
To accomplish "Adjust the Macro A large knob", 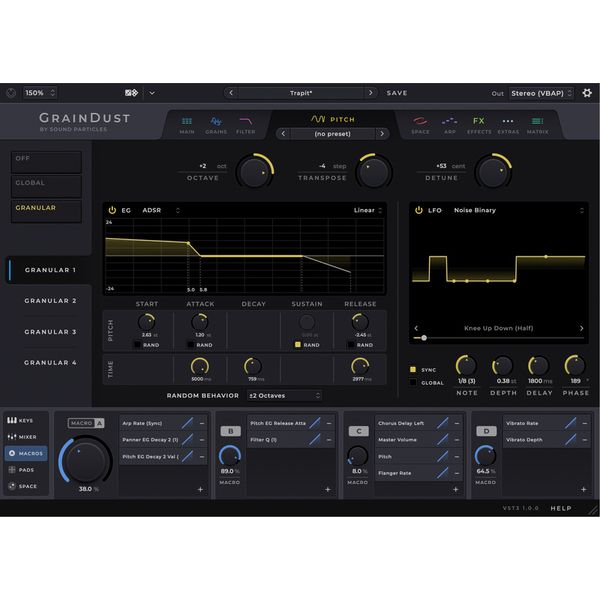I will [x=85, y=460].
